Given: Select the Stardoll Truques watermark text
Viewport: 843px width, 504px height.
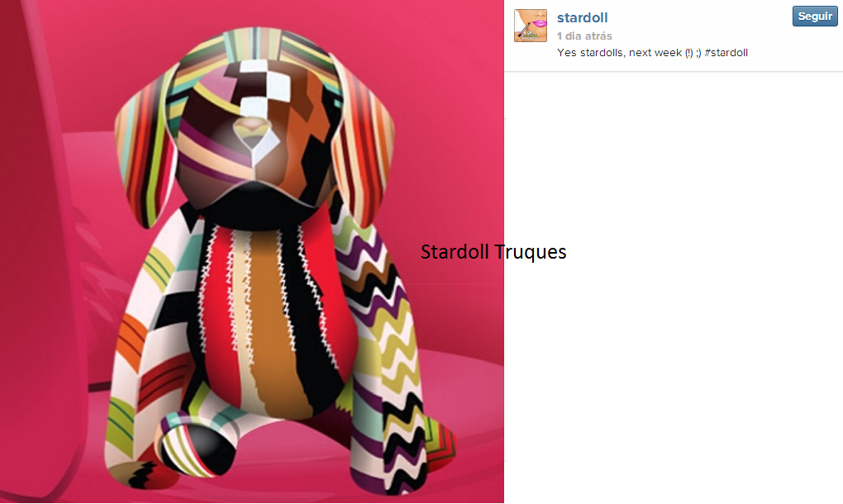Looking at the screenshot, I should point(493,252).
